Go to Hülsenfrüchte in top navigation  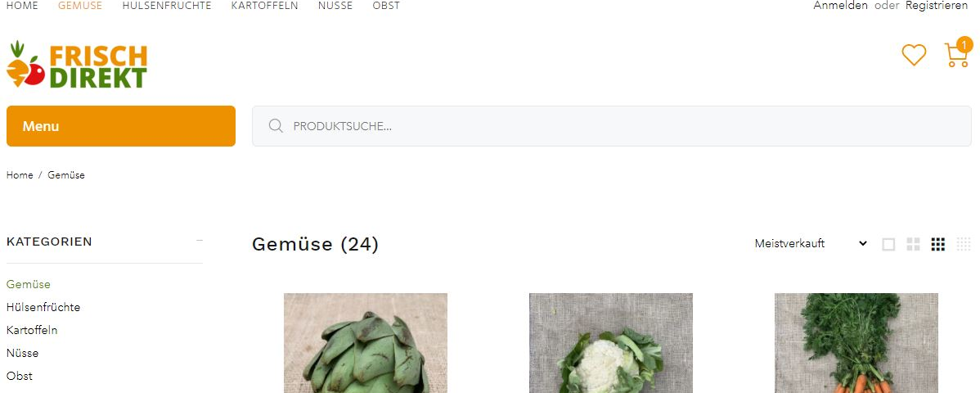[x=167, y=6]
